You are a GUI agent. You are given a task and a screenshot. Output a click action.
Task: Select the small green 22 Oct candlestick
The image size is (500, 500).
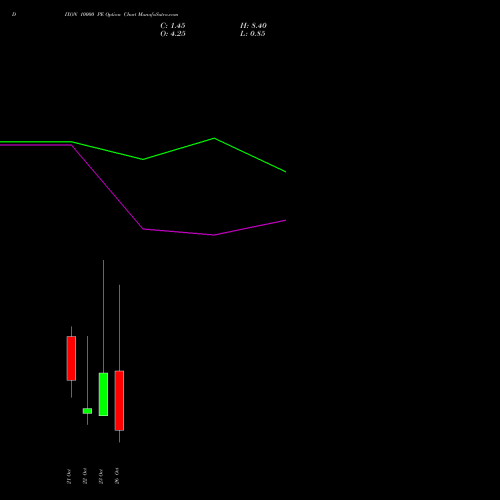click(x=87, y=411)
